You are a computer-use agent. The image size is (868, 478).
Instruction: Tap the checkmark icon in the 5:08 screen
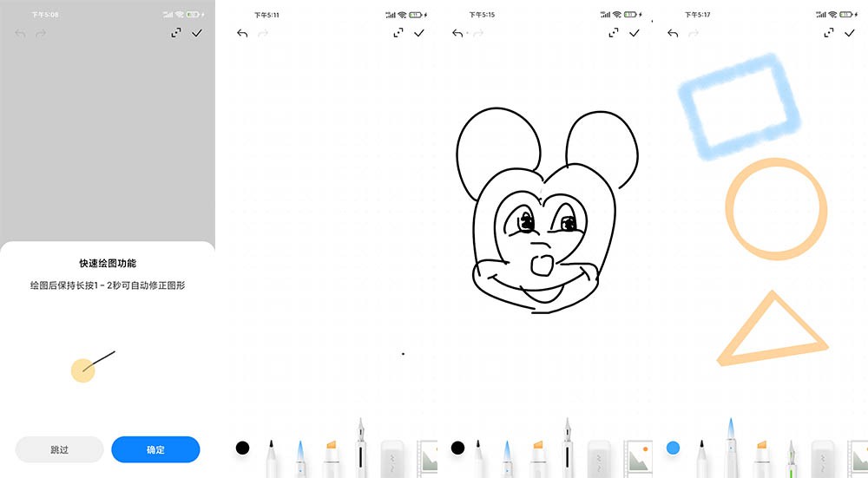tap(197, 33)
